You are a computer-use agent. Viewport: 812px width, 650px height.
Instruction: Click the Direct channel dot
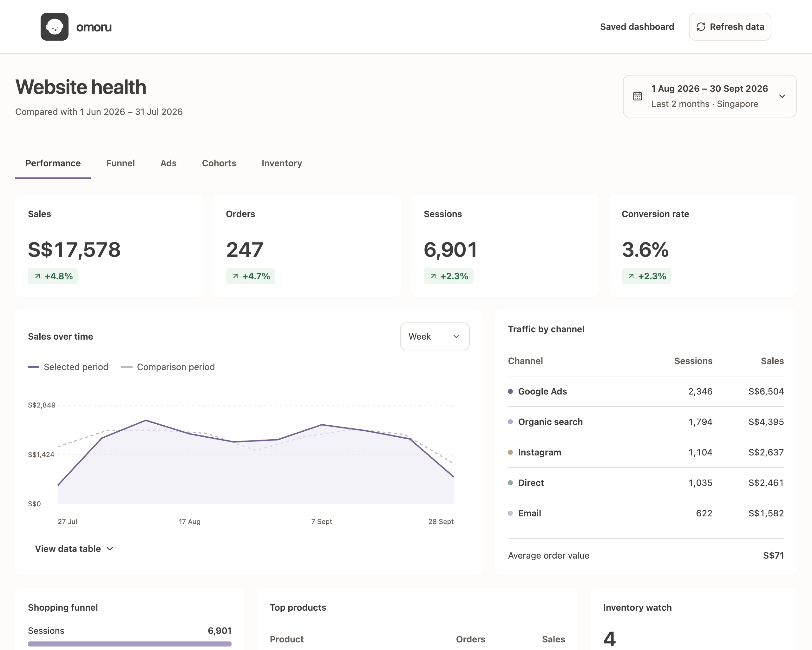[510, 483]
